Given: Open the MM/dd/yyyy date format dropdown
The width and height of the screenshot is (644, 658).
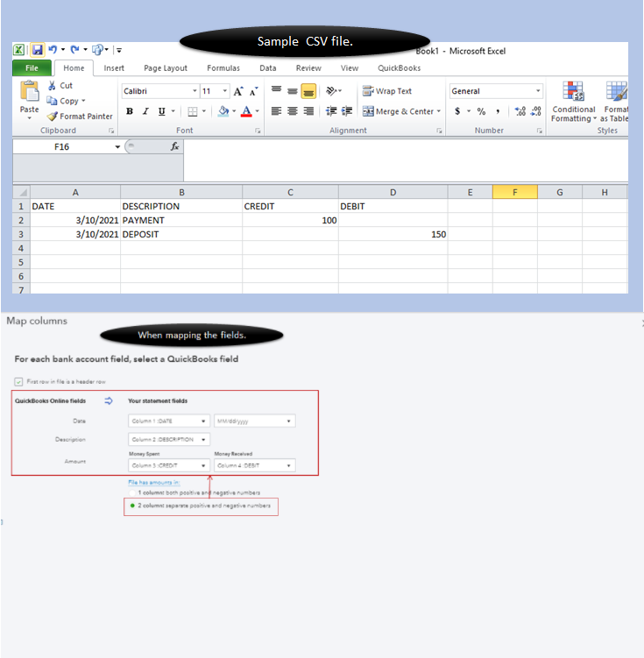Looking at the screenshot, I should coord(255,421).
